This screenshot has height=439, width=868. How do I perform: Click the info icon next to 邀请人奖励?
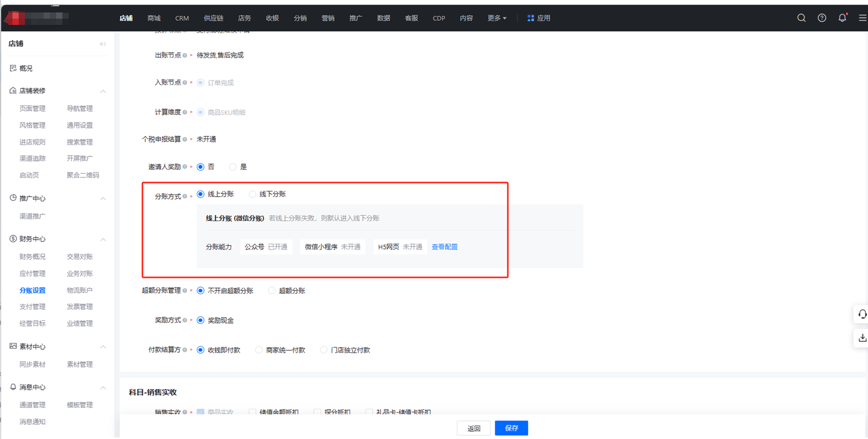(185, 167)
